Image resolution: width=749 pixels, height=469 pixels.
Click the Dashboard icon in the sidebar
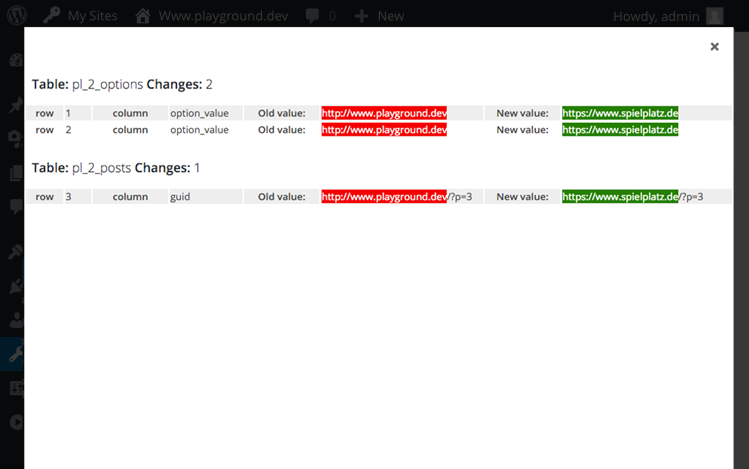(x=16, y=59)
